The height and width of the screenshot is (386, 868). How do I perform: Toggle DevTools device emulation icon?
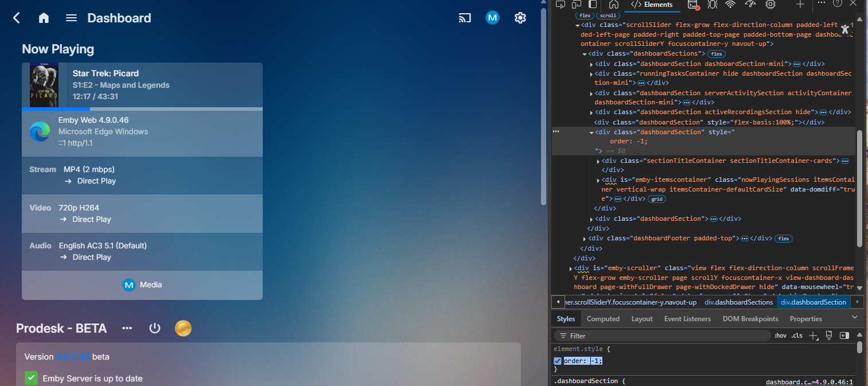click(577, 5)
